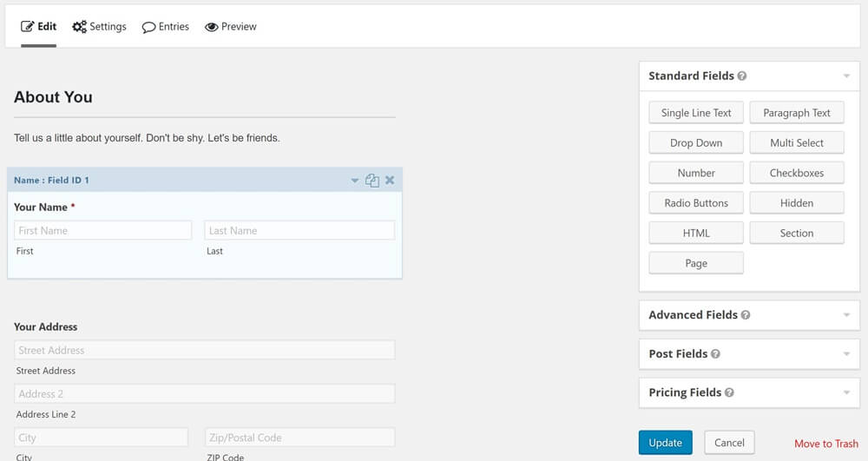Open the form Preview tab
The width and height of the screenshot is (868, 461).
231,27
